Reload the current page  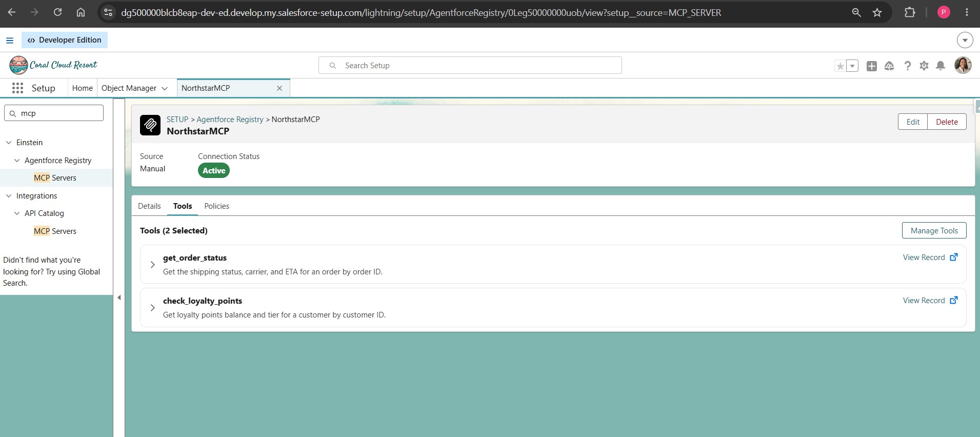click(57, 12)
